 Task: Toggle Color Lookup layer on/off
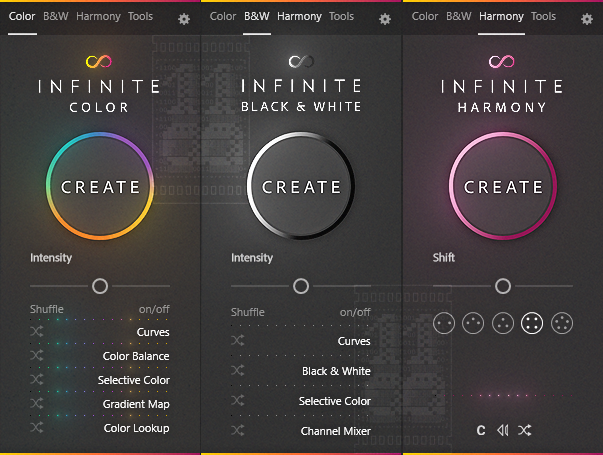coord(136,428)
